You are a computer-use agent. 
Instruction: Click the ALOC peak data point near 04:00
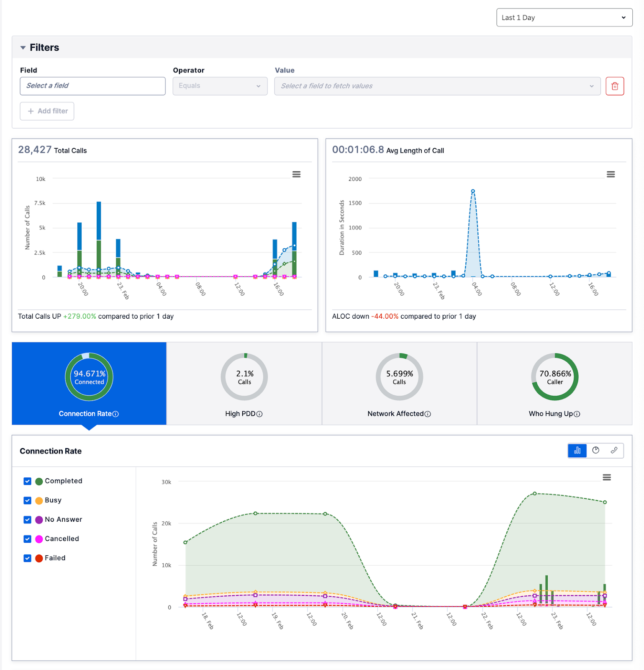click(x=473, y=191)
